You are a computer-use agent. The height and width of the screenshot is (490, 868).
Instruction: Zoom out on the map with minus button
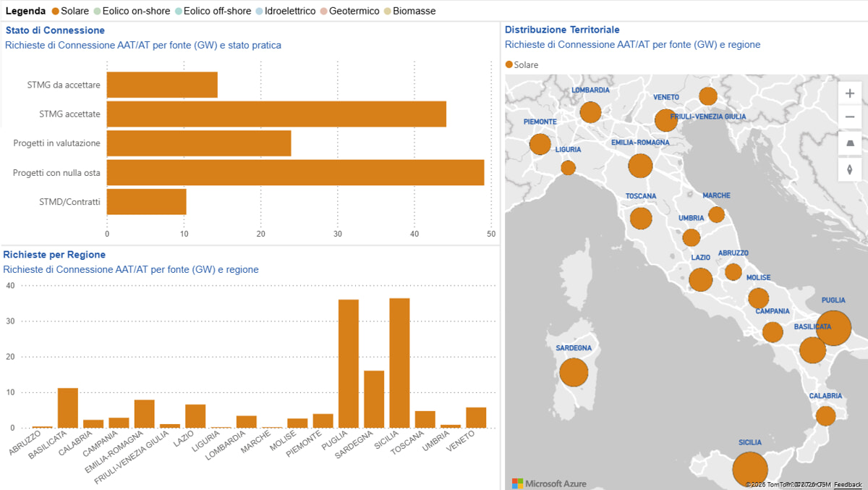849,117
